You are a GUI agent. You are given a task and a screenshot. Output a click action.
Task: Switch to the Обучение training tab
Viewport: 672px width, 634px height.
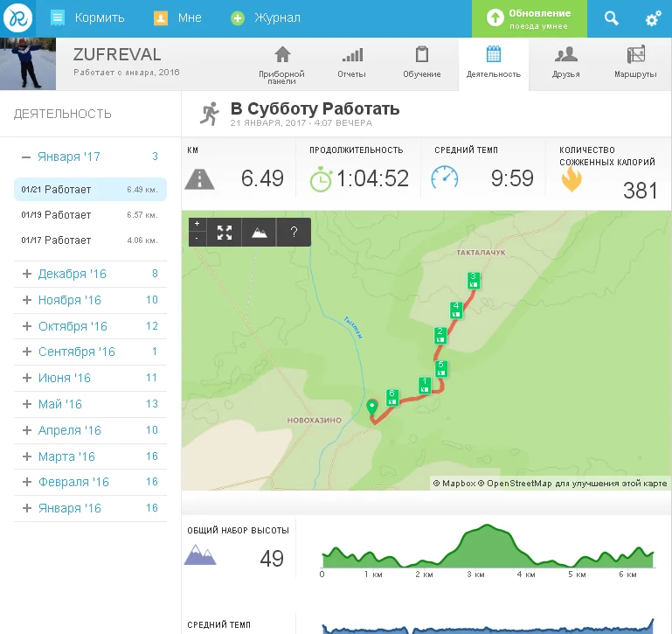[422, 63]
